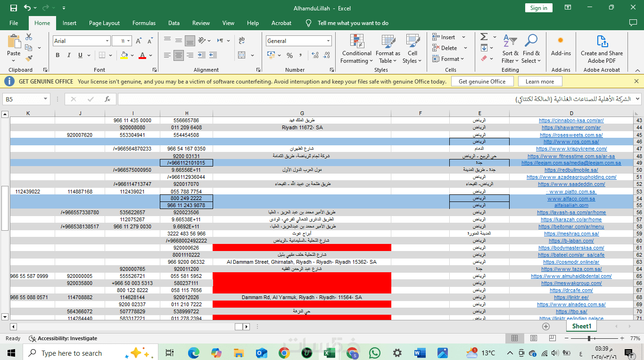Open the comments pane icon
The width and height of the screenshot is (644, 360).
pyautogui.click(x=633, y=23)
